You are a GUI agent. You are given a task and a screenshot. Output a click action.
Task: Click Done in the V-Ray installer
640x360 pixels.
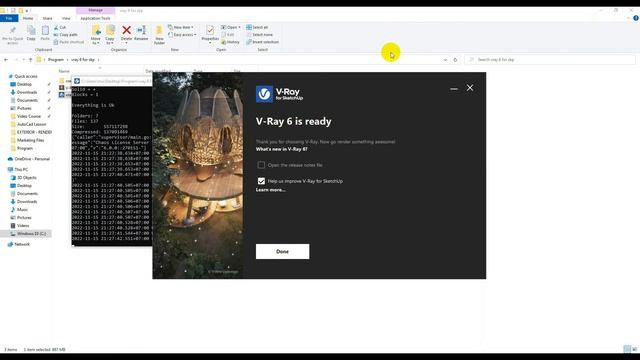coord(282,251)
